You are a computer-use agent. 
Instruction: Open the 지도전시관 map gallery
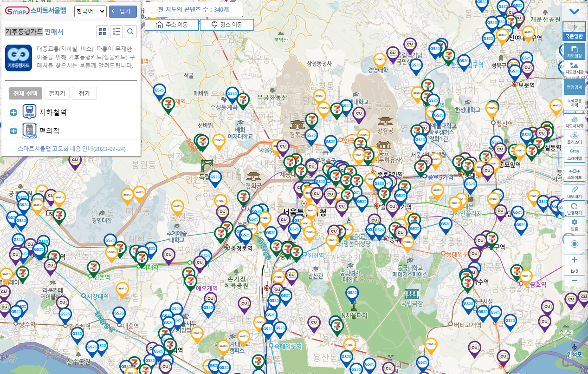click(574, 68)
